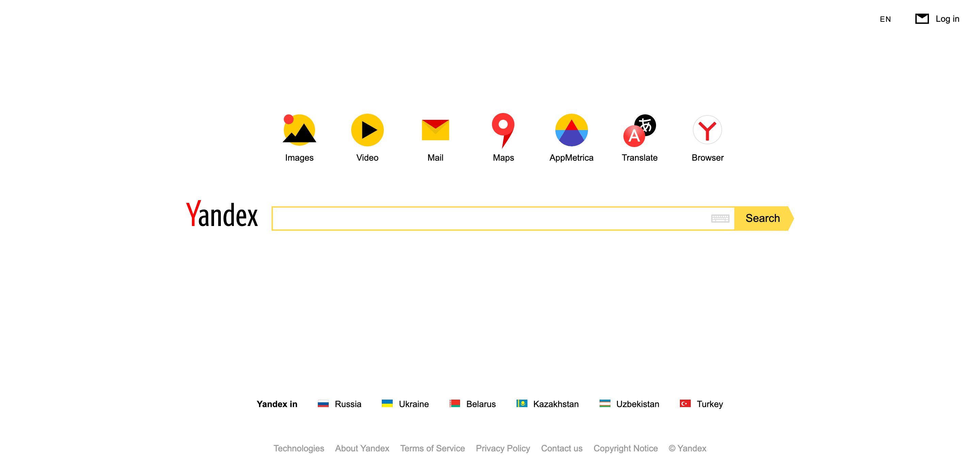The image size is (980, 467).
Task: Click the virtual keyboard icon
Action: point(720,218)
